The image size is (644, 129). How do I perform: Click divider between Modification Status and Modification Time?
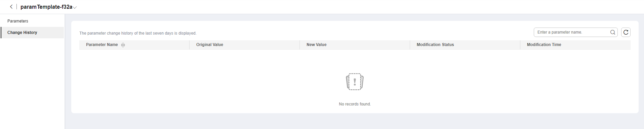[520, 45]
